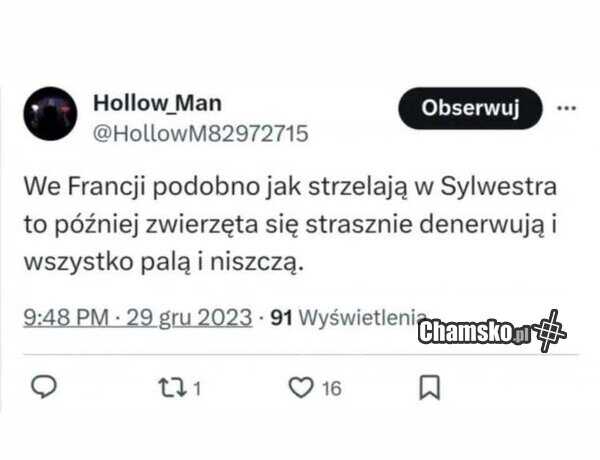Click the tweet text about Francji
This screenshot has width=600, height=460.
(290, 225)
